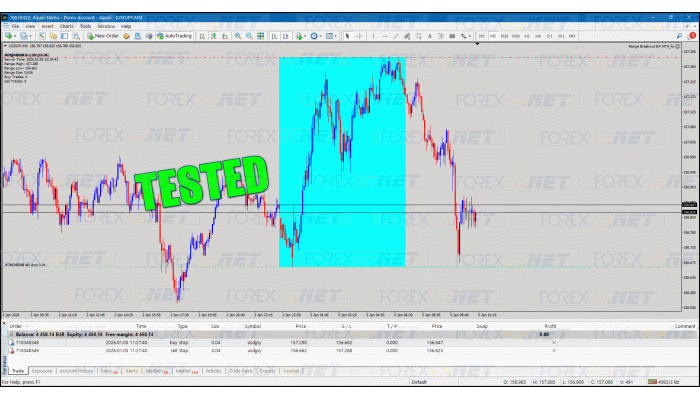Switch chart to Bar Chart
This screenshot has width=700, height=400.
click(202, 36)
